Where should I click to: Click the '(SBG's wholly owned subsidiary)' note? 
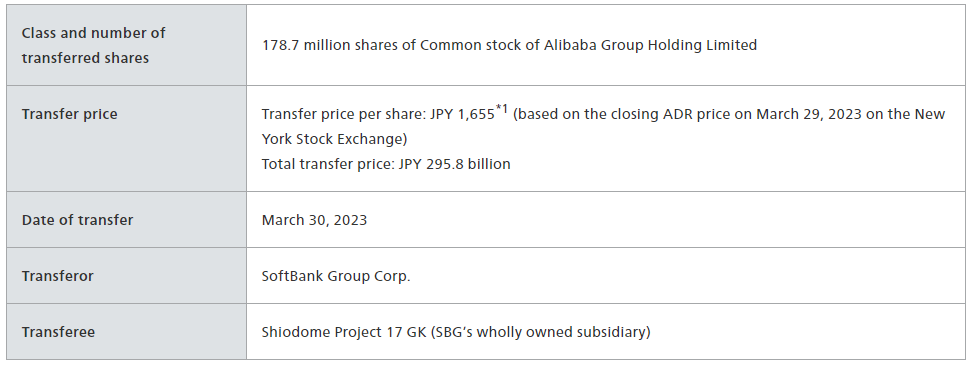(541, 332)
